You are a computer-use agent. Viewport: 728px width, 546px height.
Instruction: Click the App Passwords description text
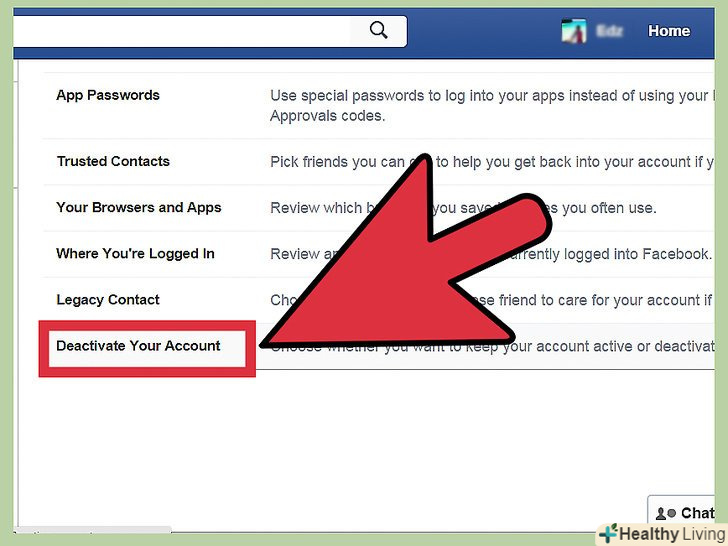492,105
